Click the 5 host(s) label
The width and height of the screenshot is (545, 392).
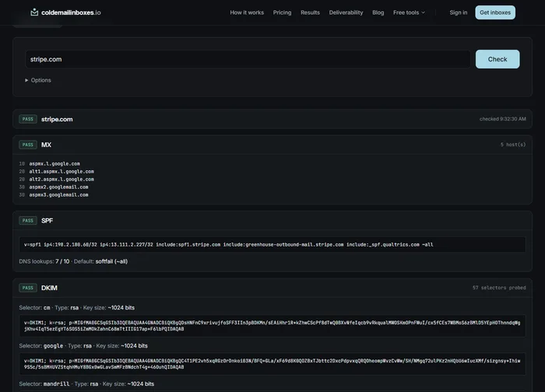point(513,145)
